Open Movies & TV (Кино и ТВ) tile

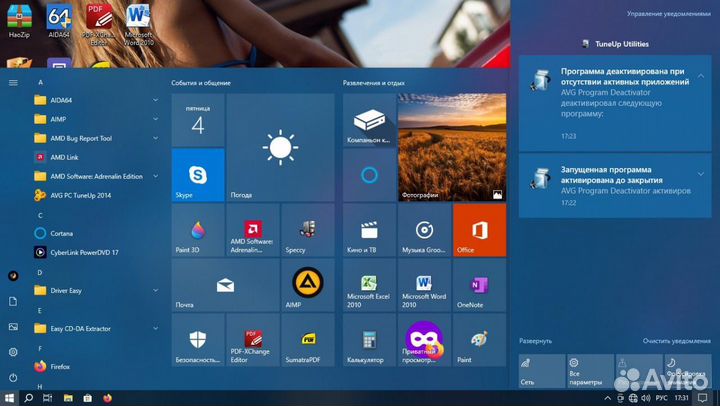369,230
